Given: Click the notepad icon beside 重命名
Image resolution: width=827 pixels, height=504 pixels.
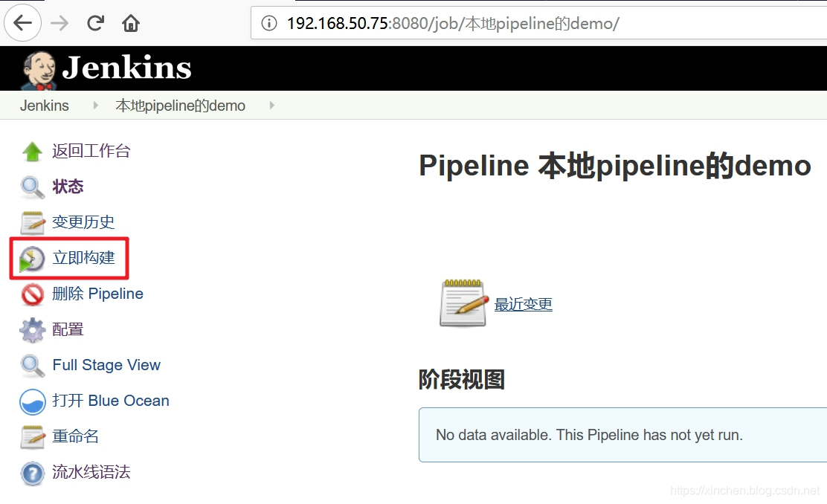Looking at the screenshot, I should click(x=32, y=437).
